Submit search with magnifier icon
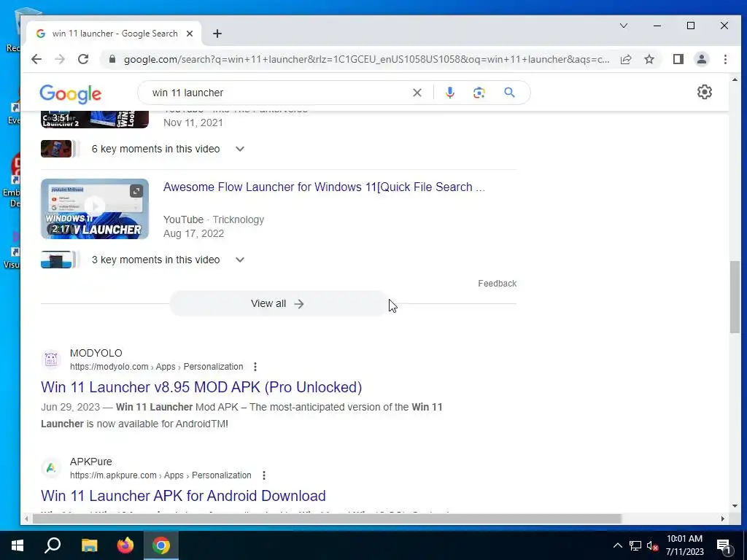The width and height of the screenshot is (747, 560). click(x=509, y=93)
